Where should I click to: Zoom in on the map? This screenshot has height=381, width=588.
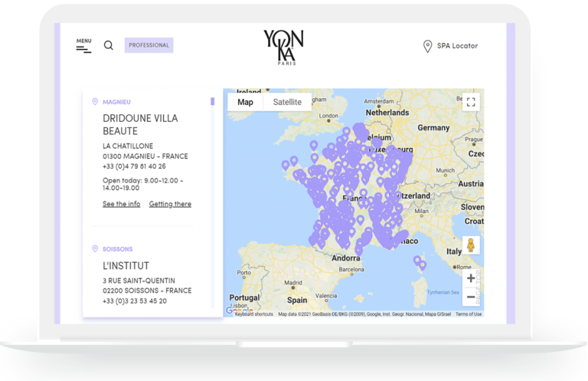tap(470, 278)
